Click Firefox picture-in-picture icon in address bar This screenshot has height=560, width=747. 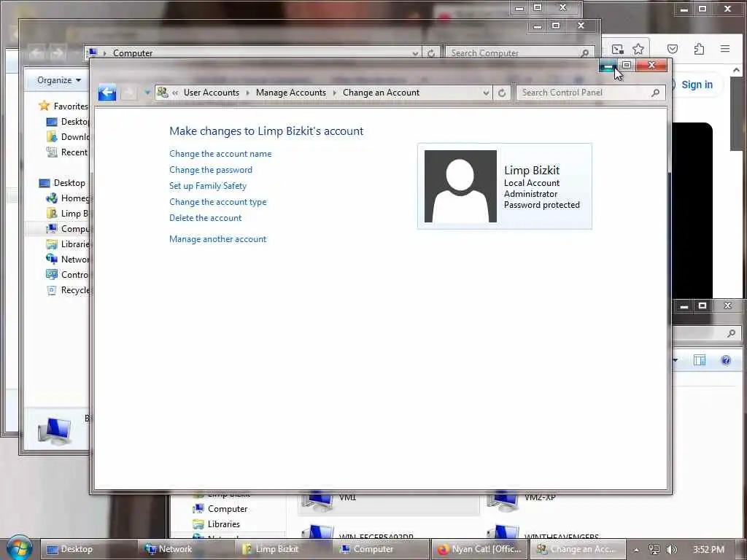(x=618, y=49)
